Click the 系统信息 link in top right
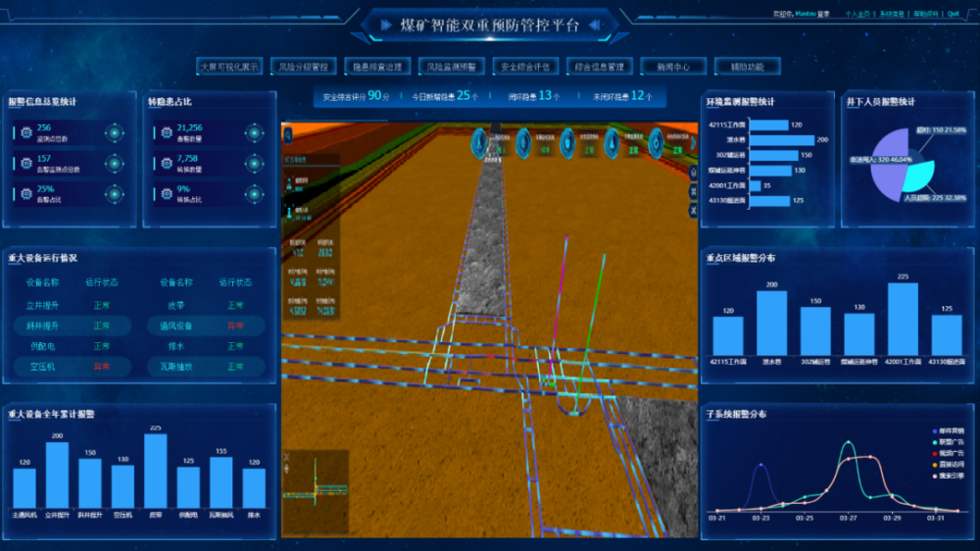Viewport: 980px width, 551px height. pos(892,15)
